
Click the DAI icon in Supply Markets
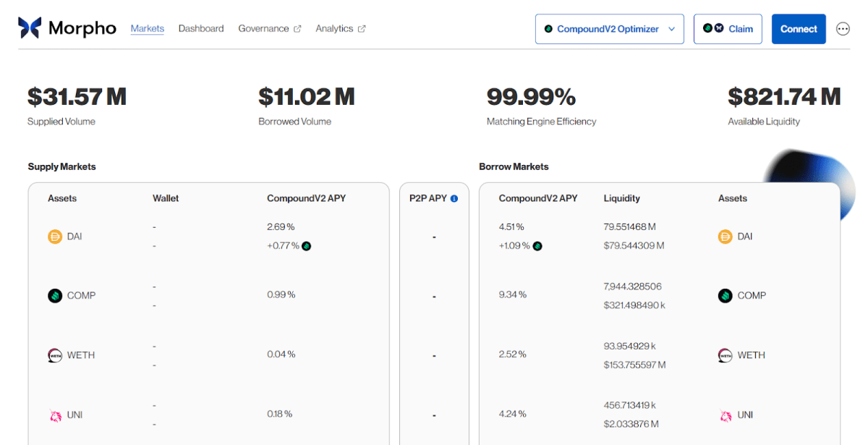pyautogui.click(x=55, y=237)
